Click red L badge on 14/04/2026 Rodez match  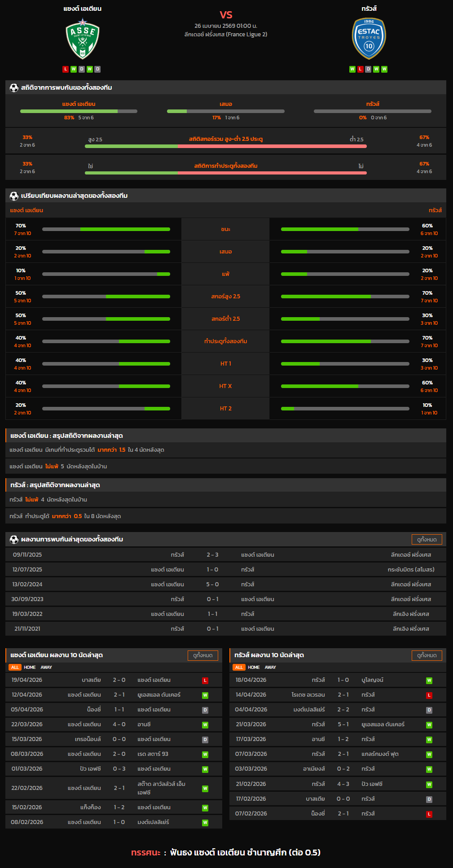[x=429, y=695]
